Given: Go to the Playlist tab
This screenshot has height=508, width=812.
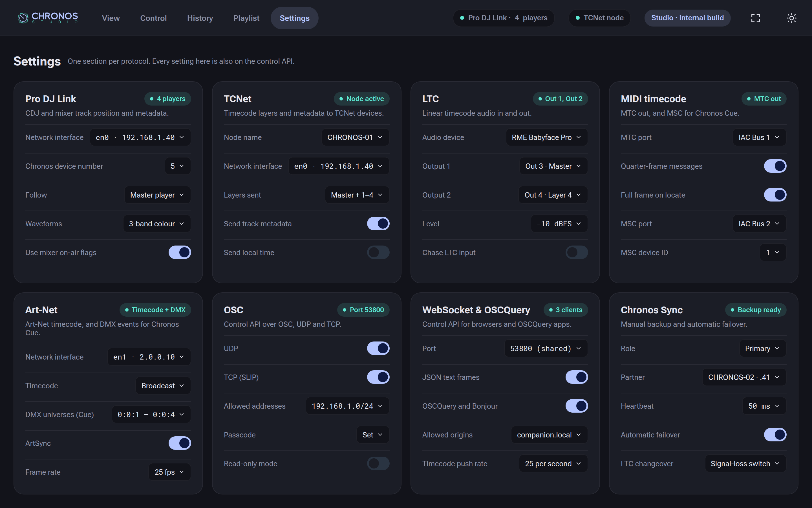Looking at the screenshot, I should click(x=246, y=18).
